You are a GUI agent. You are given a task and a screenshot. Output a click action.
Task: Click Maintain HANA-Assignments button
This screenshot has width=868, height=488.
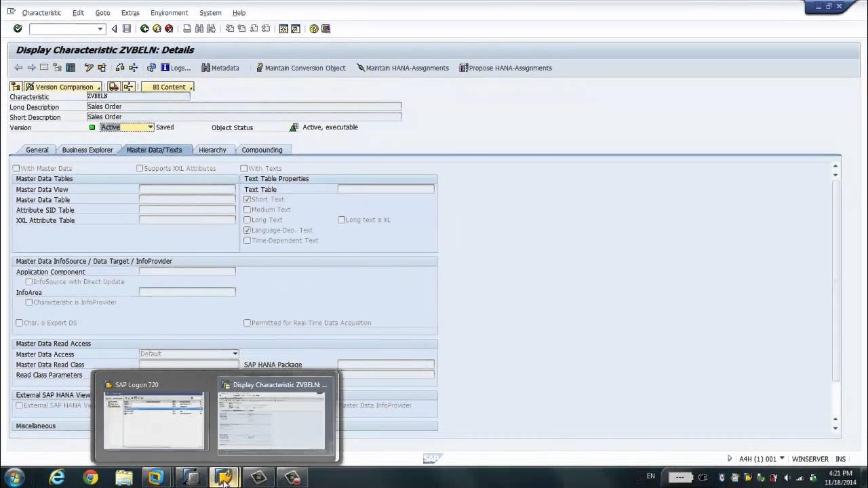pyautogui.click(x=403, y=68)
